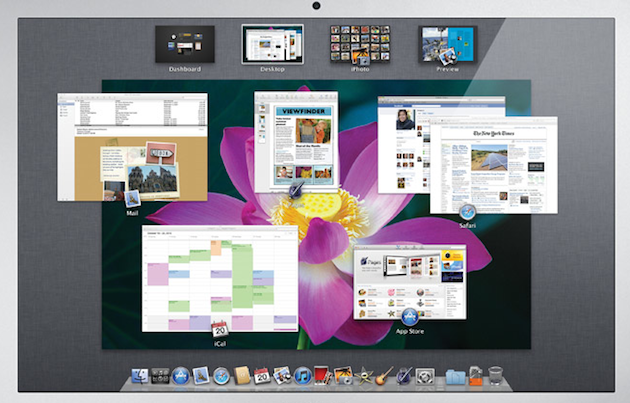The image size is (630, 403).
Task: Open the Trash in the Dock
Action: coord(495,376)
